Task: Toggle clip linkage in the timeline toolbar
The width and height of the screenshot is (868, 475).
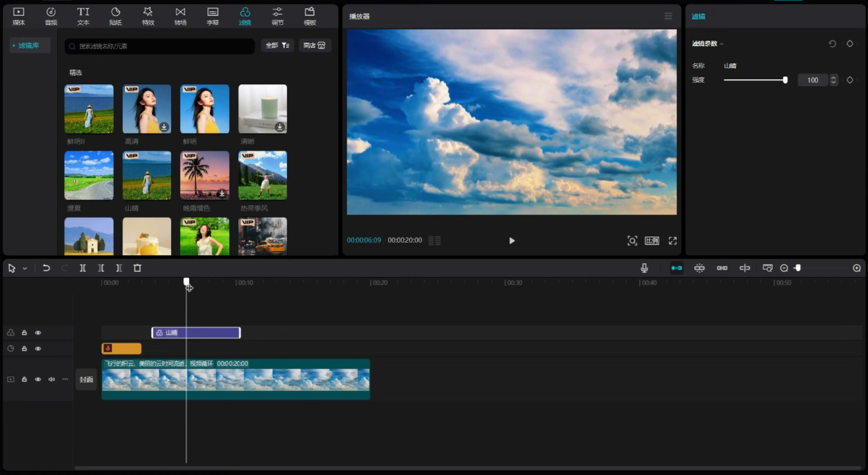Action: click(x=723, y=268)
